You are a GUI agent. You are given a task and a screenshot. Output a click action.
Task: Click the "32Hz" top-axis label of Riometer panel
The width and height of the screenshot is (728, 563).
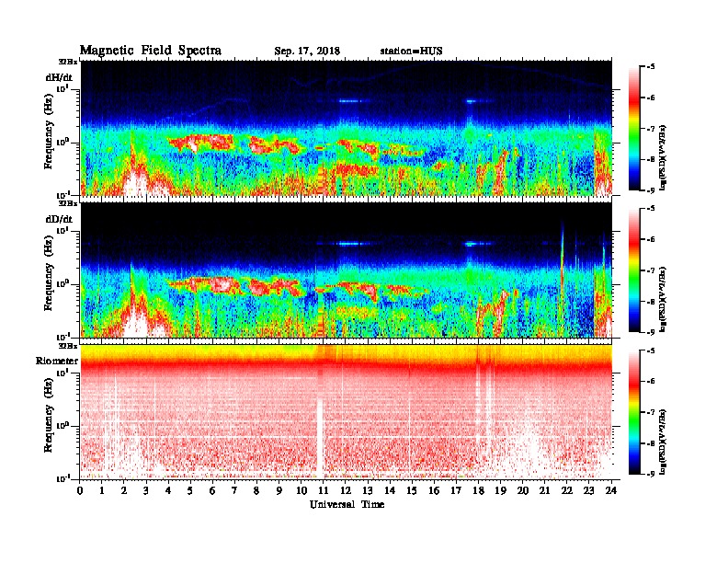coord(68,346)
